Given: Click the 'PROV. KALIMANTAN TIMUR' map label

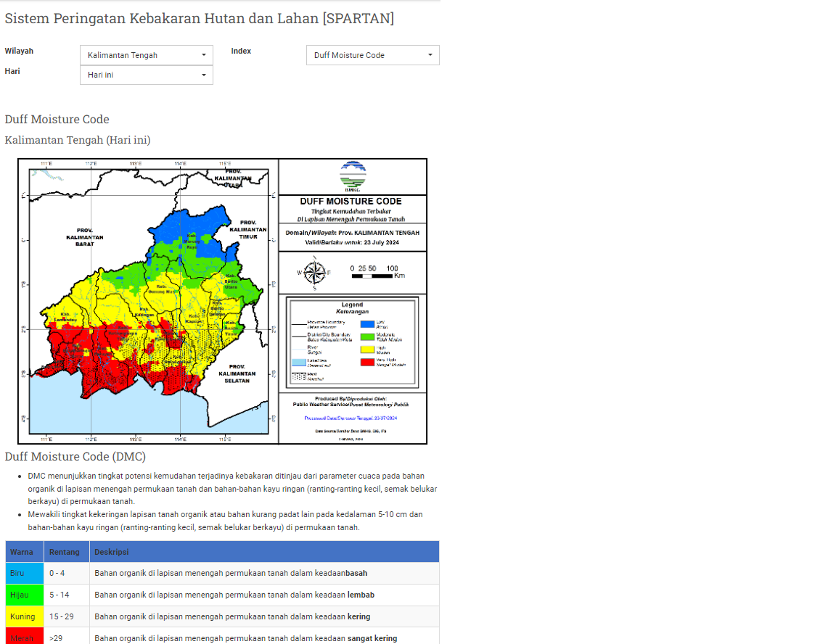Looking at the screenshot, I should (x=248, y=230).
